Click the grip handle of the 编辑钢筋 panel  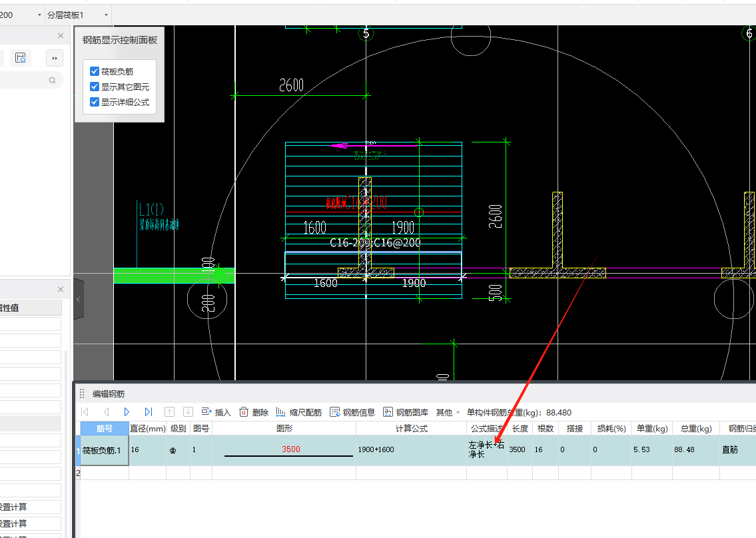[x=82, y=394]
